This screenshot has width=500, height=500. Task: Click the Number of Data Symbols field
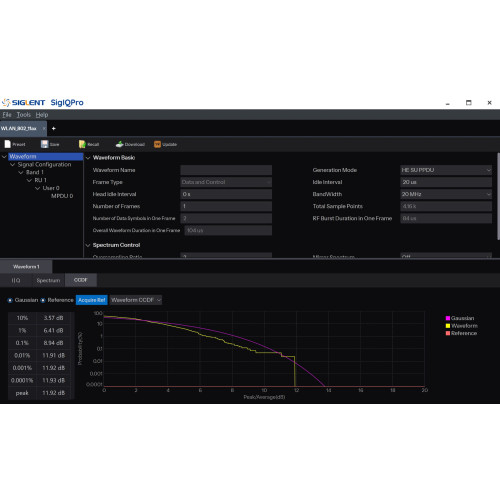(226, 218)
